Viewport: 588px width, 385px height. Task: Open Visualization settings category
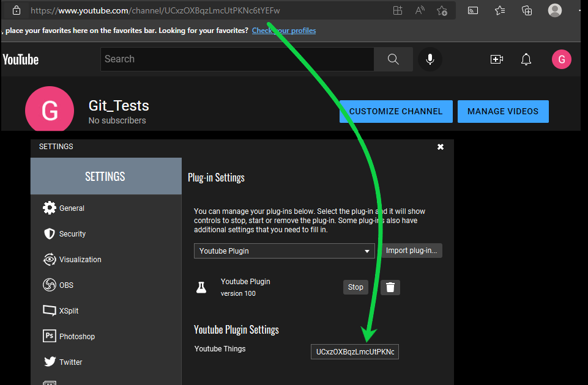coord(106,260)
